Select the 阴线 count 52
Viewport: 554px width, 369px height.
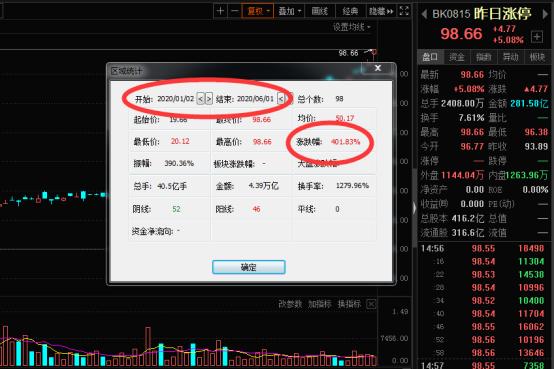pos(176,209)
